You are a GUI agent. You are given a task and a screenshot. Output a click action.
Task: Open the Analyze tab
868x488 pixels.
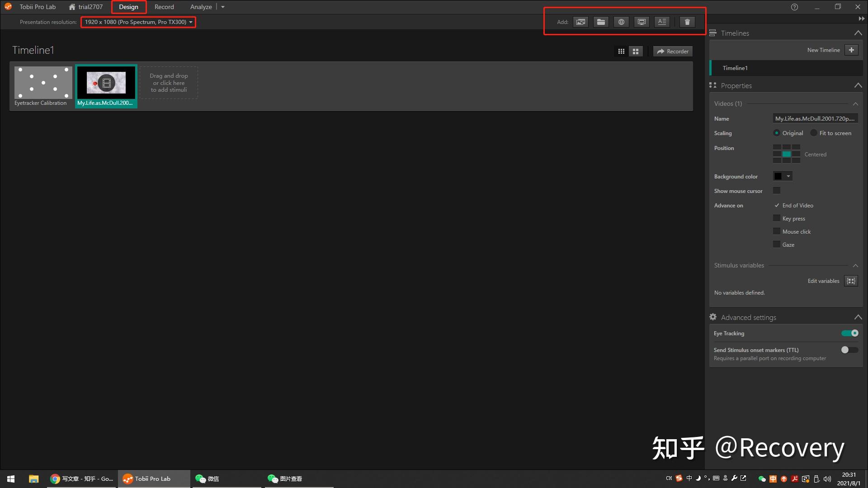(x=201, y=7)
